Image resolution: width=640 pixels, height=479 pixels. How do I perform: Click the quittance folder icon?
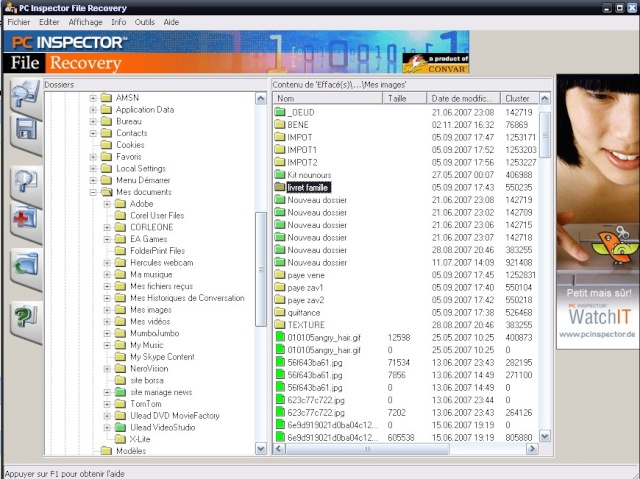(x=280, y=312)
